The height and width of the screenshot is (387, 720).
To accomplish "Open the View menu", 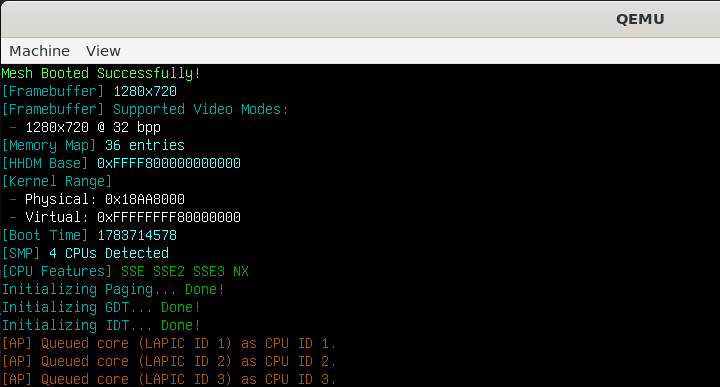I will coord(103,51).
